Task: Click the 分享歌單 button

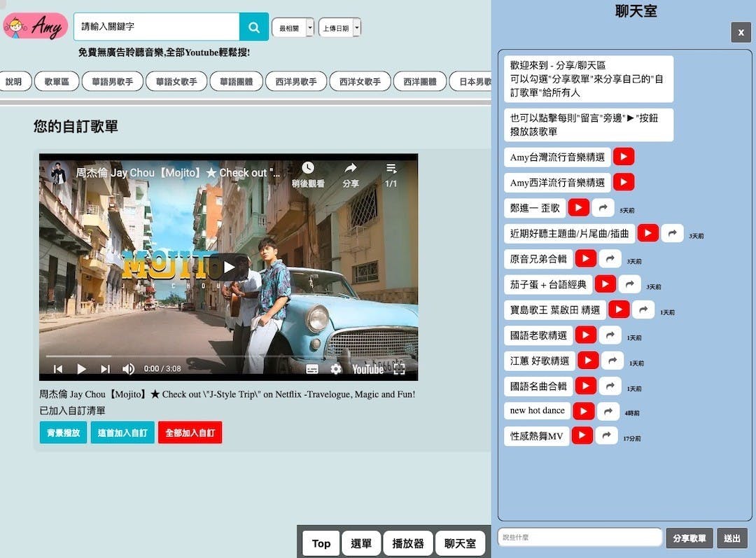Action: point(689,538)
